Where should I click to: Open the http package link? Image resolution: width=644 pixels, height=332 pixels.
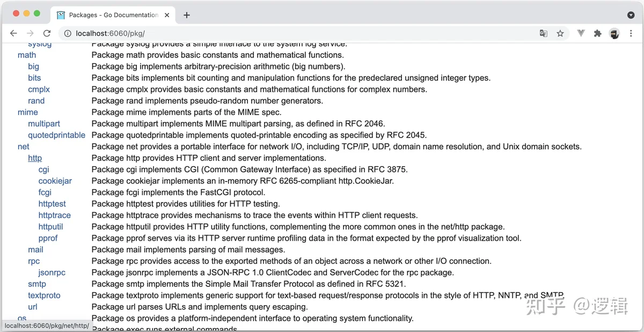coord(35,158)
